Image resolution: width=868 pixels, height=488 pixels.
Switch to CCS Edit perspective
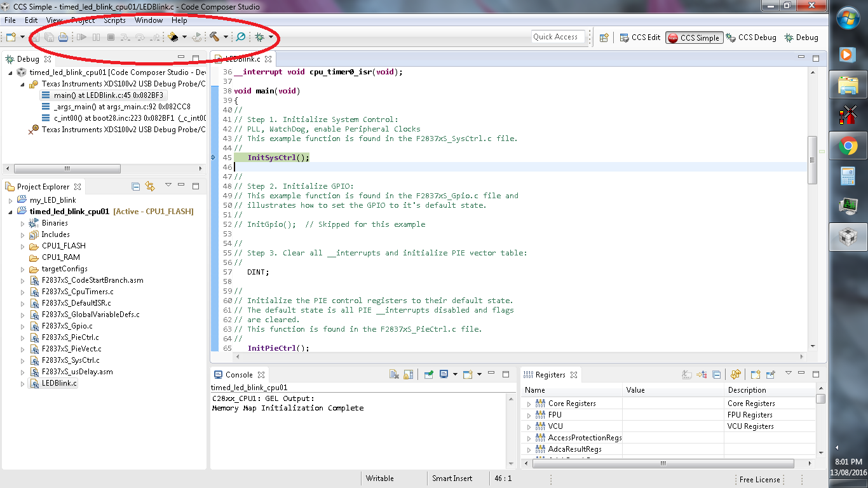[641, 37]
